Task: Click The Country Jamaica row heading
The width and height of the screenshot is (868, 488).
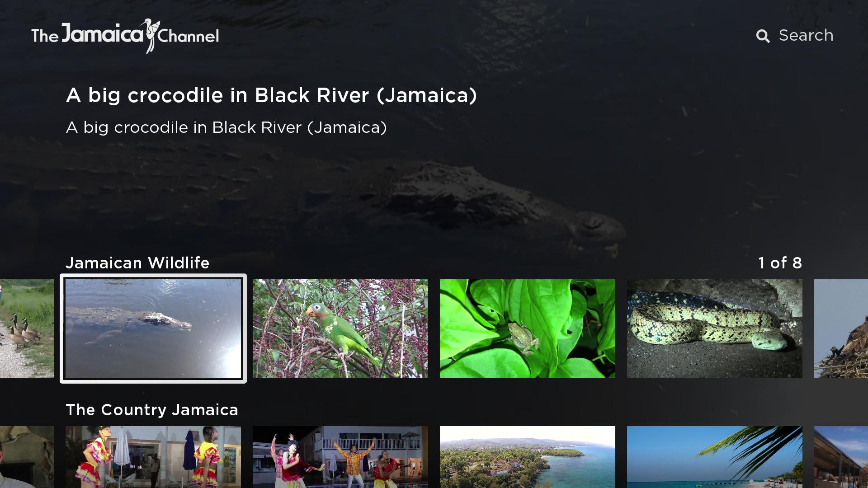Action: coord(152,410)
